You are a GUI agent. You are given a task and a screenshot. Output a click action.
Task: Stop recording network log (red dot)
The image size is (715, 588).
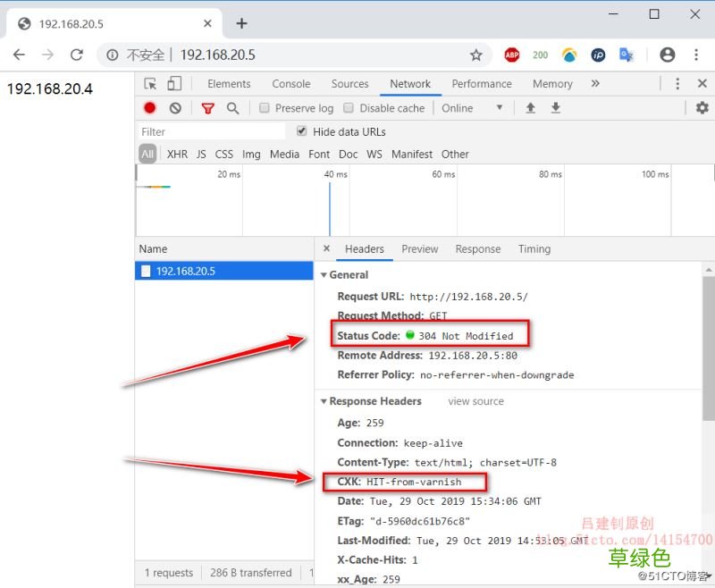pos(149,108)
